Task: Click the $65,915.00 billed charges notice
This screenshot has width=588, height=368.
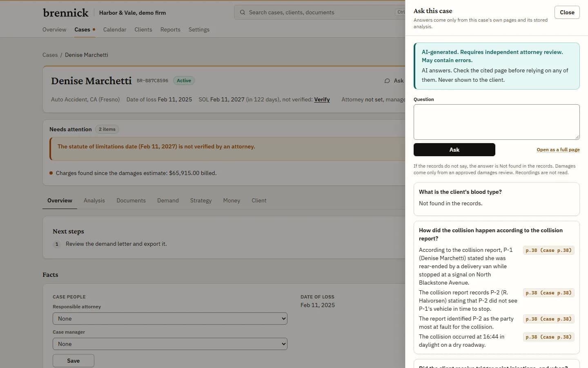Action: [136, 173]
